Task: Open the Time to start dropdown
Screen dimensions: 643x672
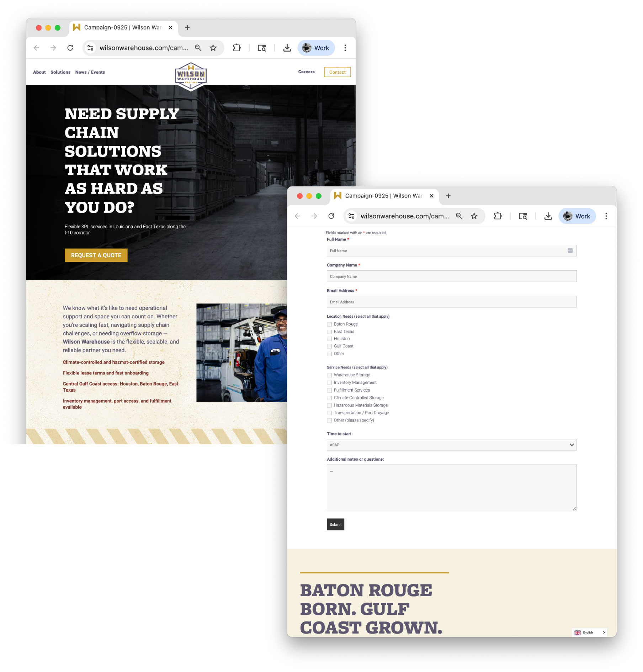Action: click(452, 445)
